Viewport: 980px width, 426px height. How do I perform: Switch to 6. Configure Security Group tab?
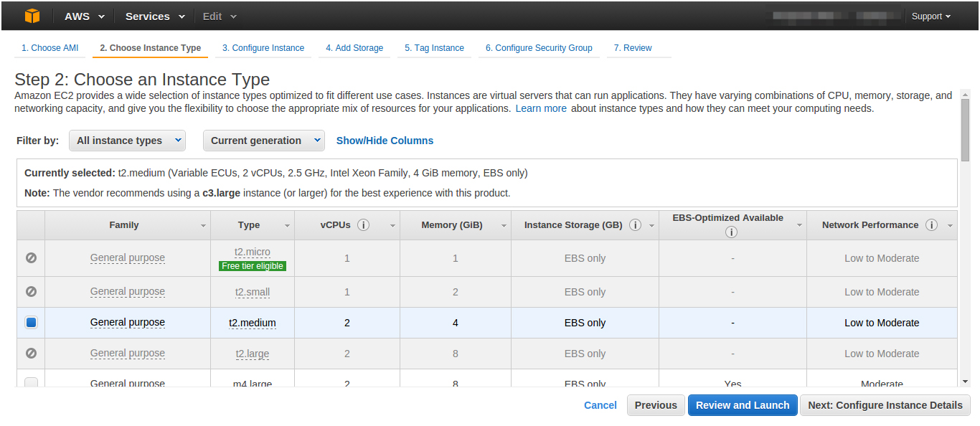click(539, 48)
